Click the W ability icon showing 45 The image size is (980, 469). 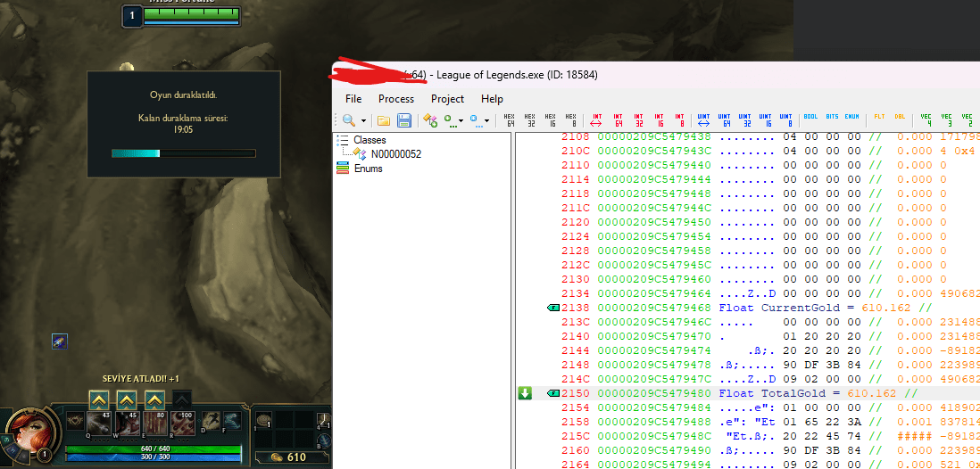coord(127,422)
